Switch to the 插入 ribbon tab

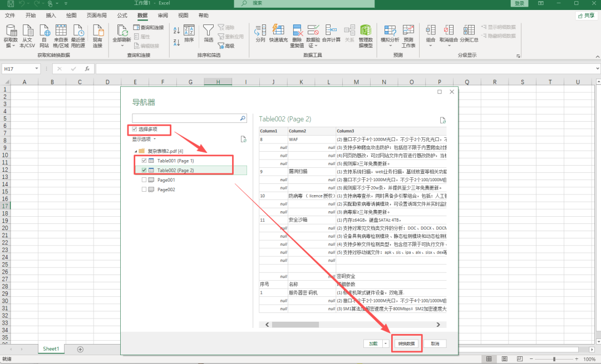pyautogui.click(x=51, y=16)
